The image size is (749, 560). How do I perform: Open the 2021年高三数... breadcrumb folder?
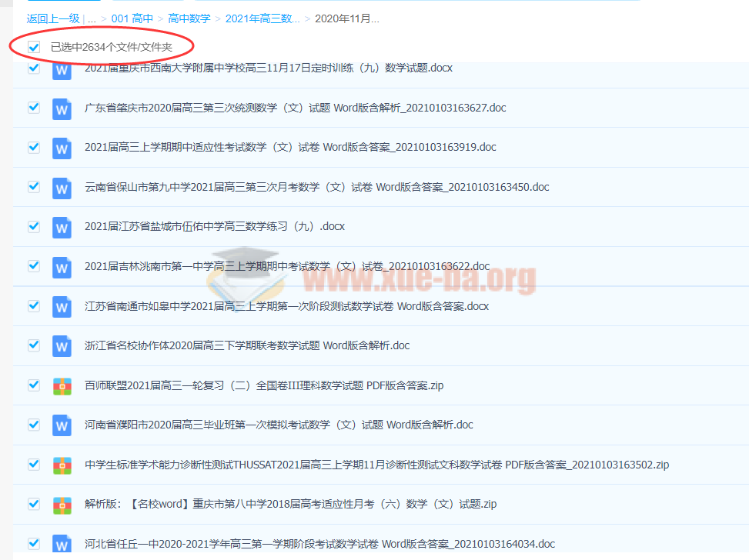coord(262,18)
